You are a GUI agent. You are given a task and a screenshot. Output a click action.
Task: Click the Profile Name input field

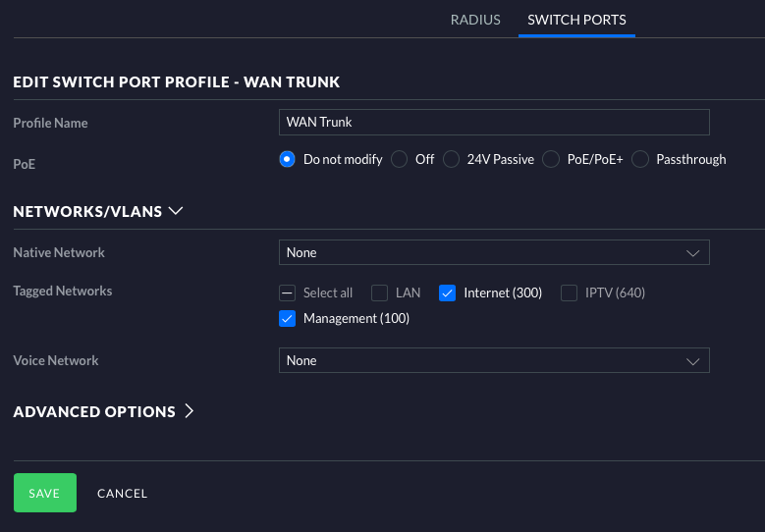493,122
